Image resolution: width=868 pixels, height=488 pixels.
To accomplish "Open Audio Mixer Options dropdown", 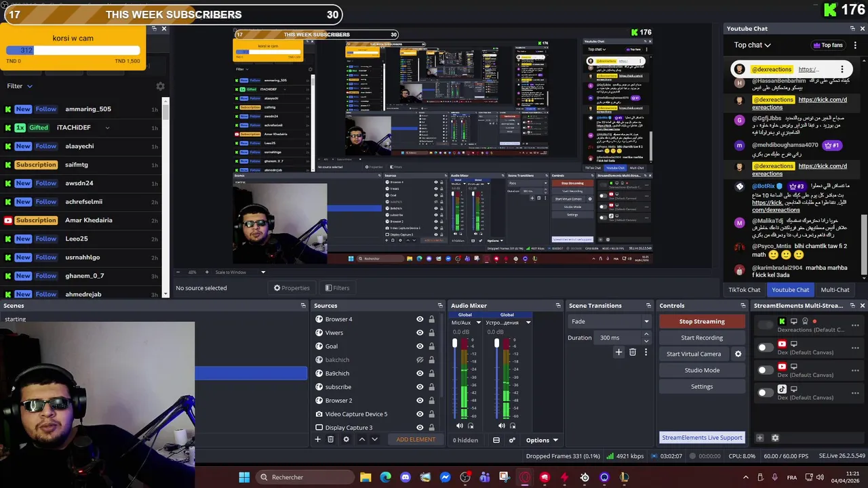I will coord(542,440).
